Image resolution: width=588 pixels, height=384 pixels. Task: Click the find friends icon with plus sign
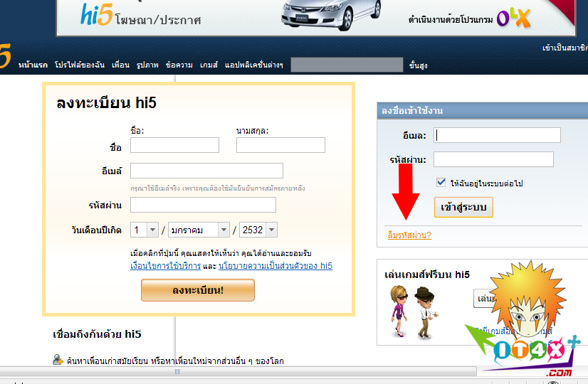pyautogui.click(x=58, y=360)
